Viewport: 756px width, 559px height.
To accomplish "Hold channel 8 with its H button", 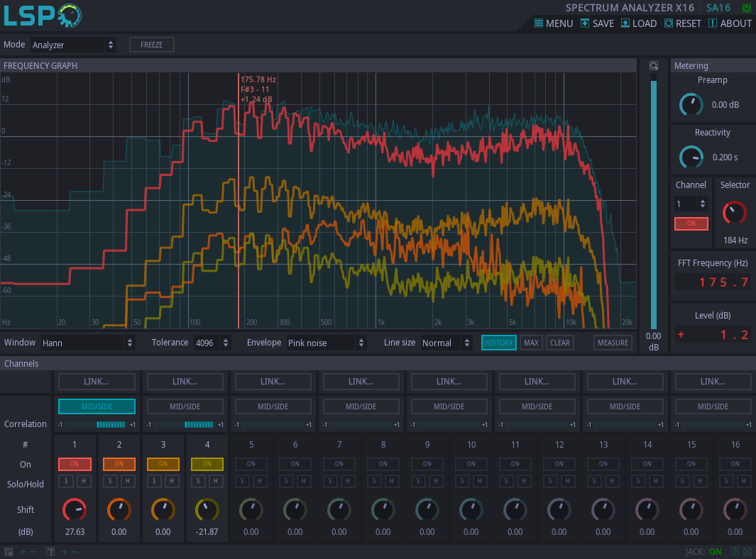I will point(392,481).
